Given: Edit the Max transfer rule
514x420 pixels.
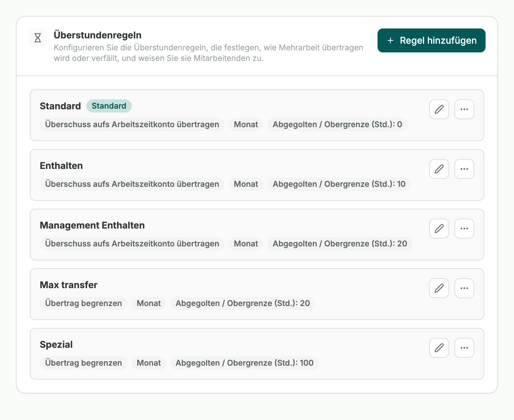Looking at the screenshot, I should tap(439, 288).
